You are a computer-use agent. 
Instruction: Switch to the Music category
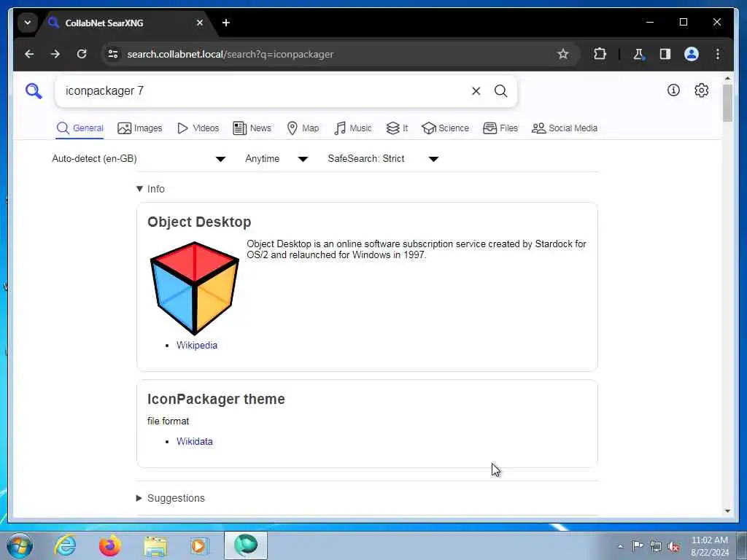pos(352,128)
